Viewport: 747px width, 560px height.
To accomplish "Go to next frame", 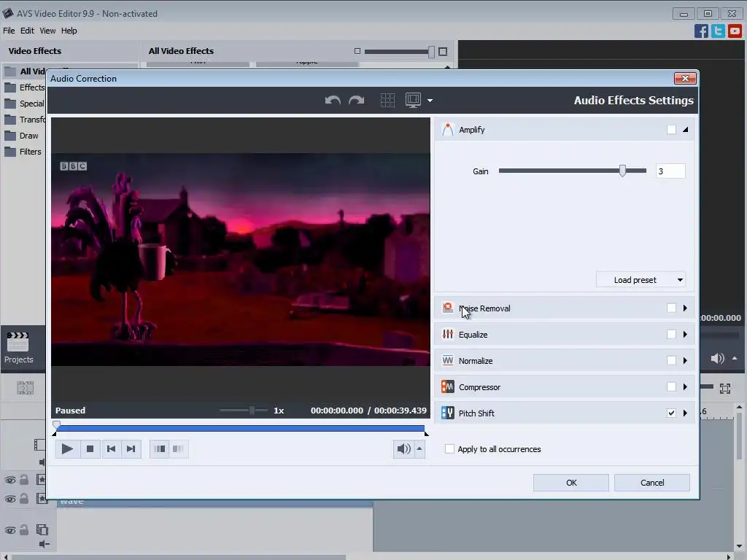I will point(131,448).
